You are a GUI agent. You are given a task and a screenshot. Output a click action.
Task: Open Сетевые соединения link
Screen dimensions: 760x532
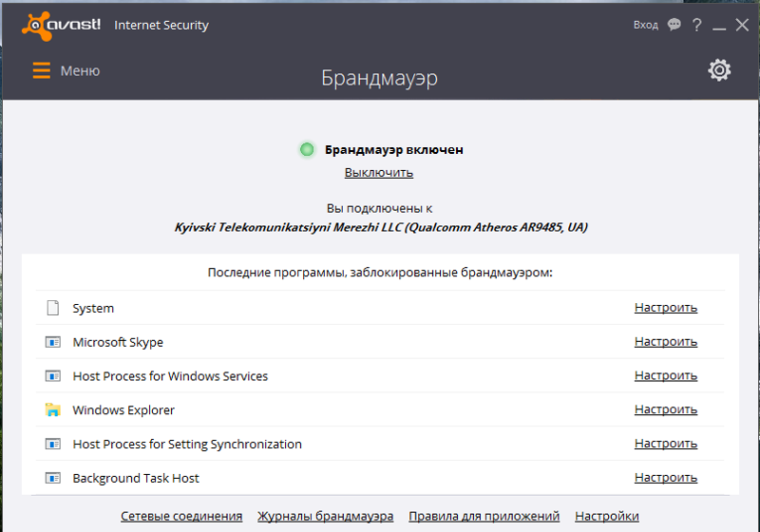pyautogui.click(x=181, y=516)
